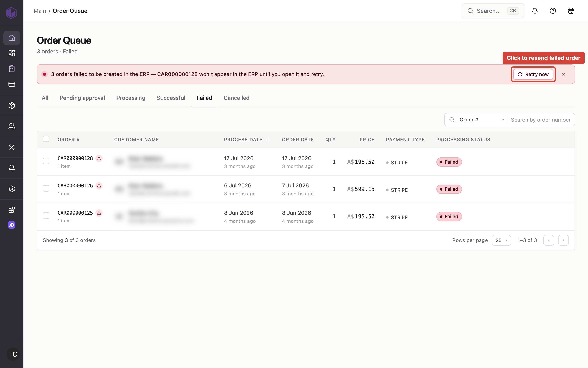Click the purple rounded app icon in sidebar

tap(12, 225)
